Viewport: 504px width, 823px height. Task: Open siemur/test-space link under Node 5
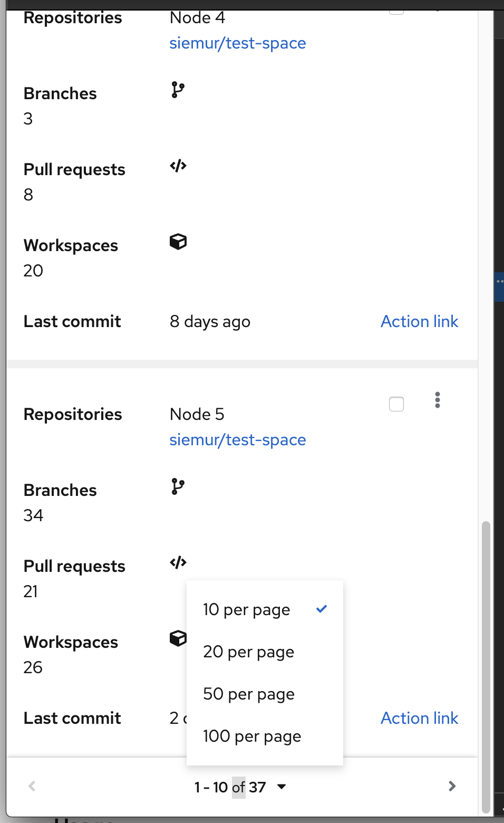pos(238,439)
